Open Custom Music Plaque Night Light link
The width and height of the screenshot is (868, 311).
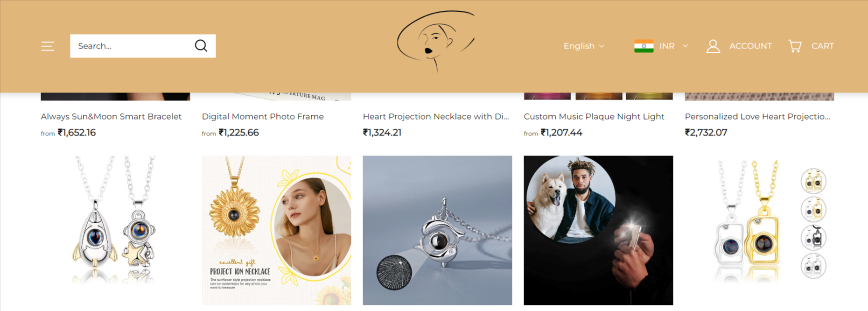tap(594, 116)
